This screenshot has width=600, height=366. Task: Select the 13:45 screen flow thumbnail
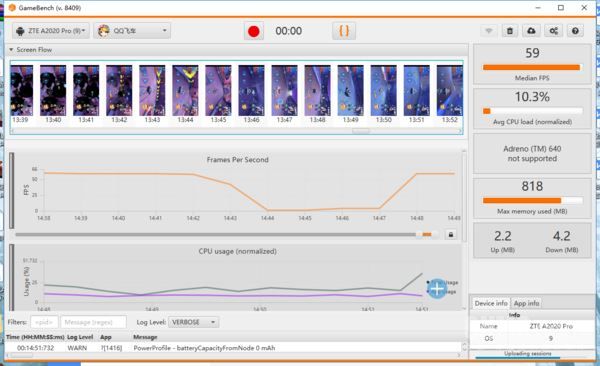pos(218,90)
